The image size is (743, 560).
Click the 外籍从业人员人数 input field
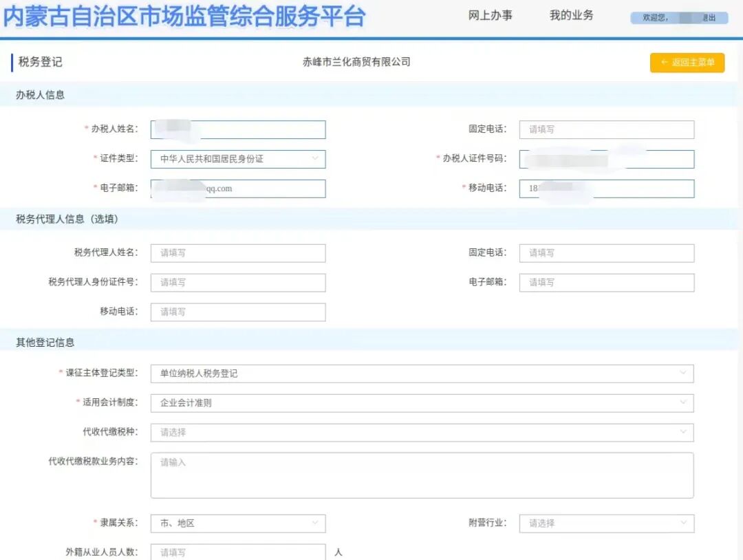pos(237,552)
